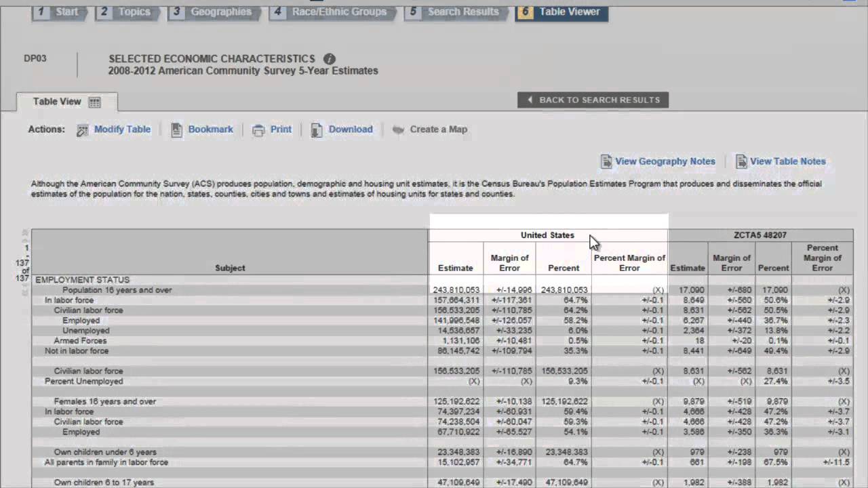Open View Table Notes link

(788, 161)
